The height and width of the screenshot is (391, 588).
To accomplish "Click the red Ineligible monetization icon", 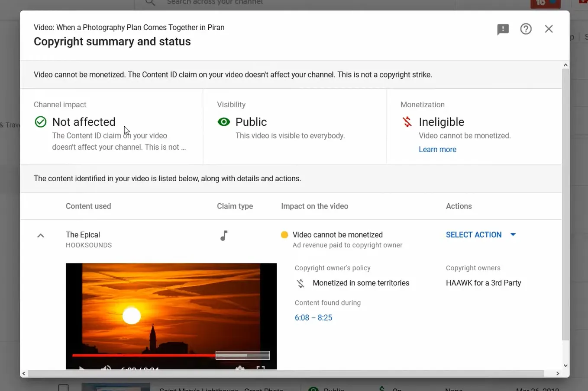I will [x=407, y=122].
